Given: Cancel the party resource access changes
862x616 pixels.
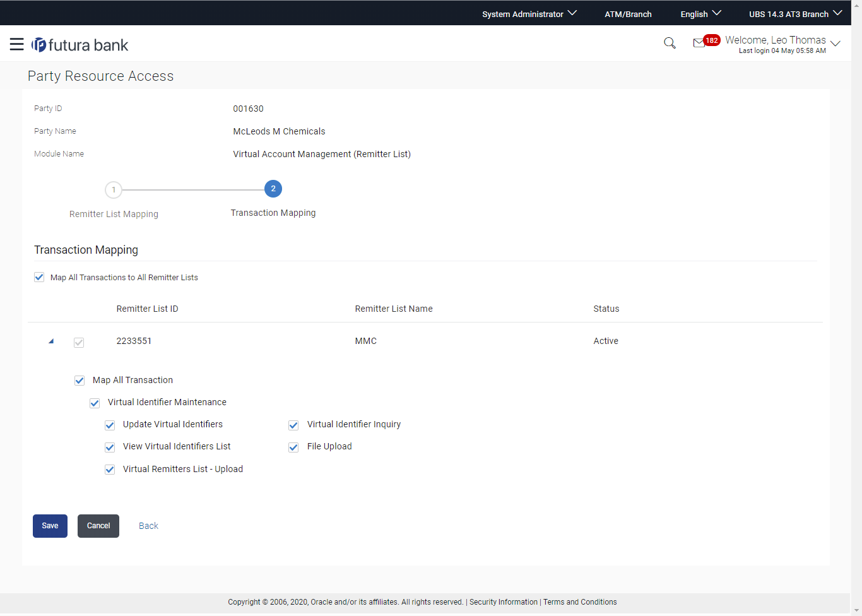Looking at the screenshot, I should 98,526.
